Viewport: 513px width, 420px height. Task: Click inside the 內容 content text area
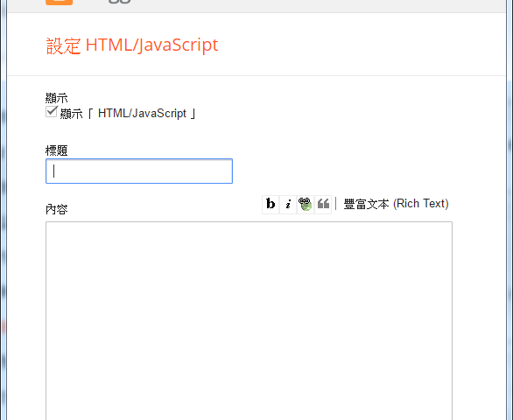[249, 320]
